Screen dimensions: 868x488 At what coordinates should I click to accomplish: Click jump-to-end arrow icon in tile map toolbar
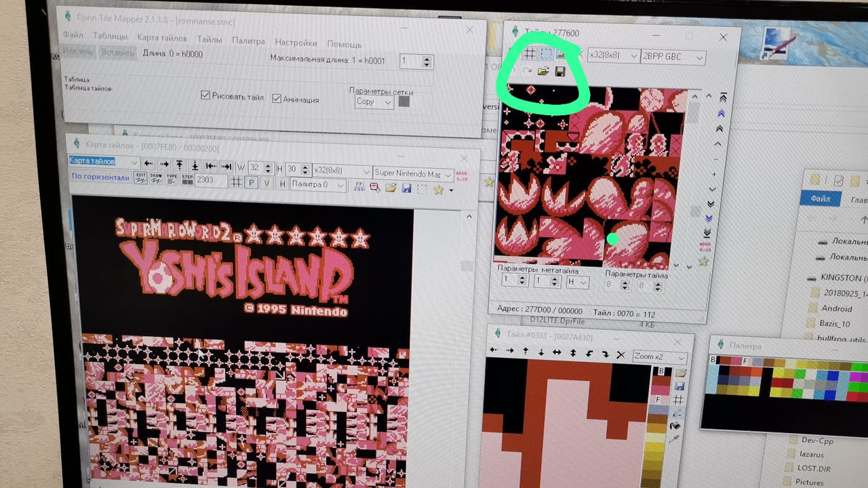pos(226,166)
